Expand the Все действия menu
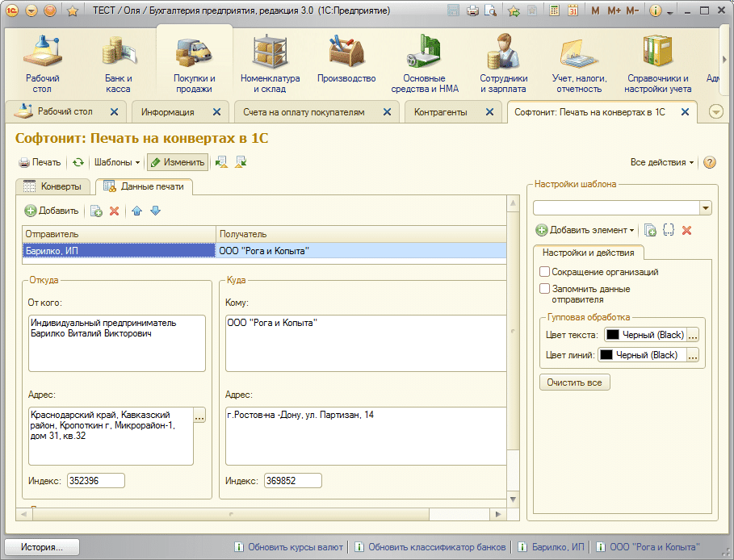 pos(661,162)
